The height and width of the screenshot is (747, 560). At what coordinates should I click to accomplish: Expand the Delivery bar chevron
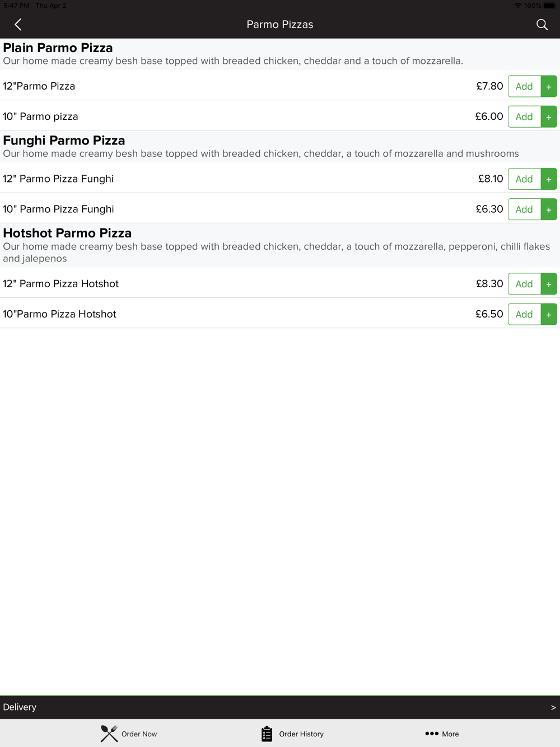[x=553, y=707]
